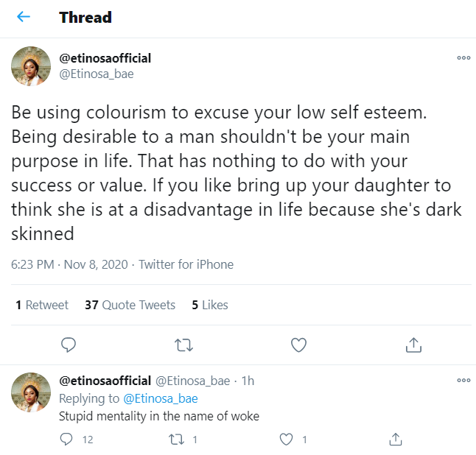476x455 pixels.
Task: Like the 'Stupid mentality' reply tweet
Action: (x=287, y=440)
